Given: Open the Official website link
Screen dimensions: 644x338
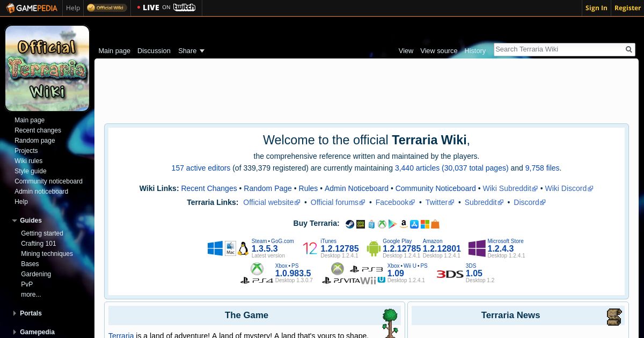Looking at the screenshot, I should click(x=272, y=202).
